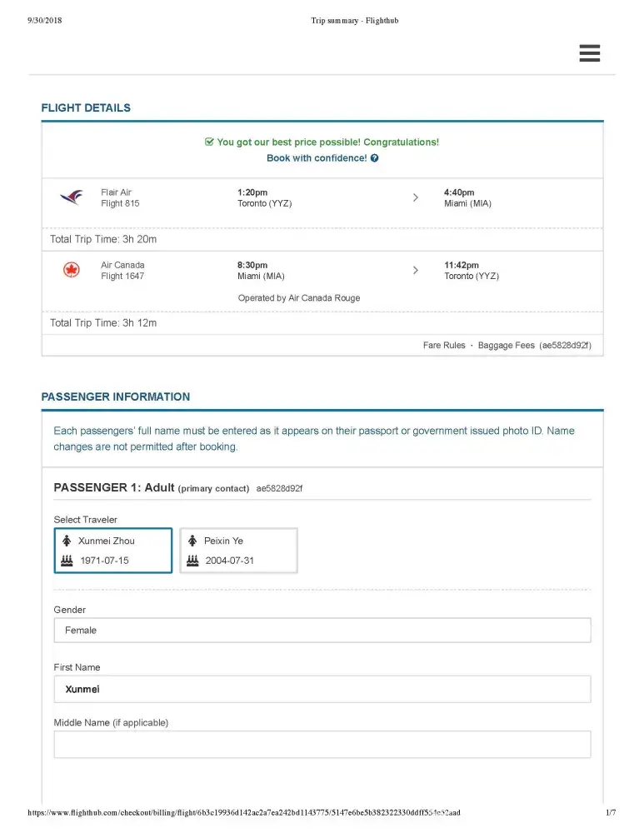Click the Air Canada maple leaf logo
The height and width of the screenshot is (833, 644).
[72, 270]
